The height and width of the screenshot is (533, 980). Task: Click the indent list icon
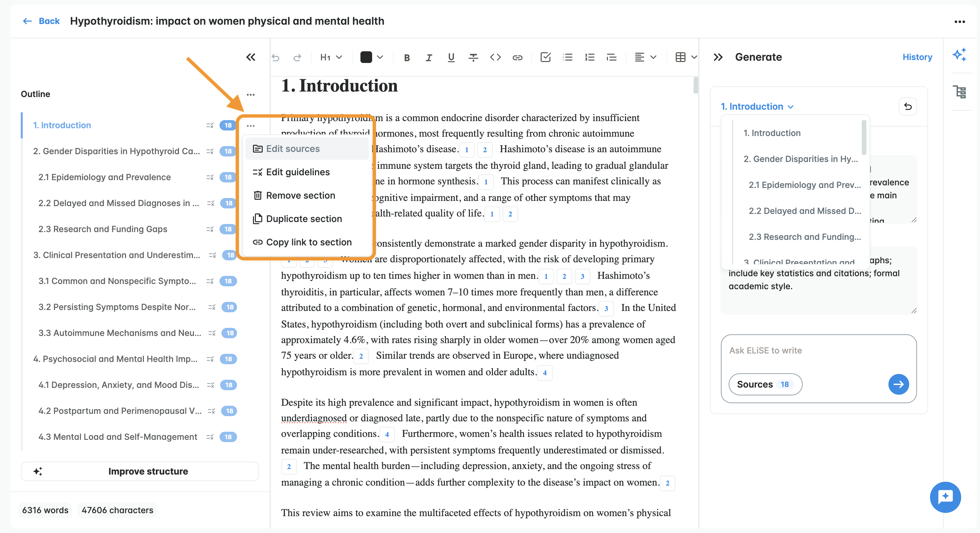pyautogui.click(x=611, y=57)
